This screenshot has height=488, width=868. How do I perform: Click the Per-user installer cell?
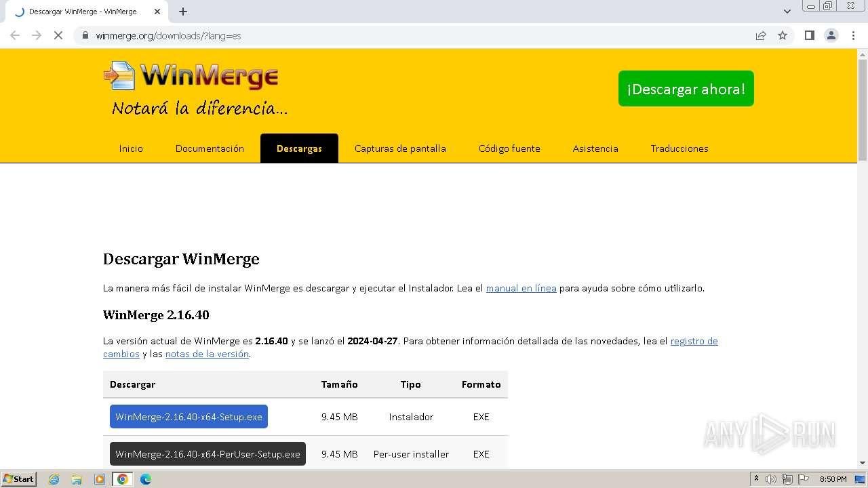[411, 454]
